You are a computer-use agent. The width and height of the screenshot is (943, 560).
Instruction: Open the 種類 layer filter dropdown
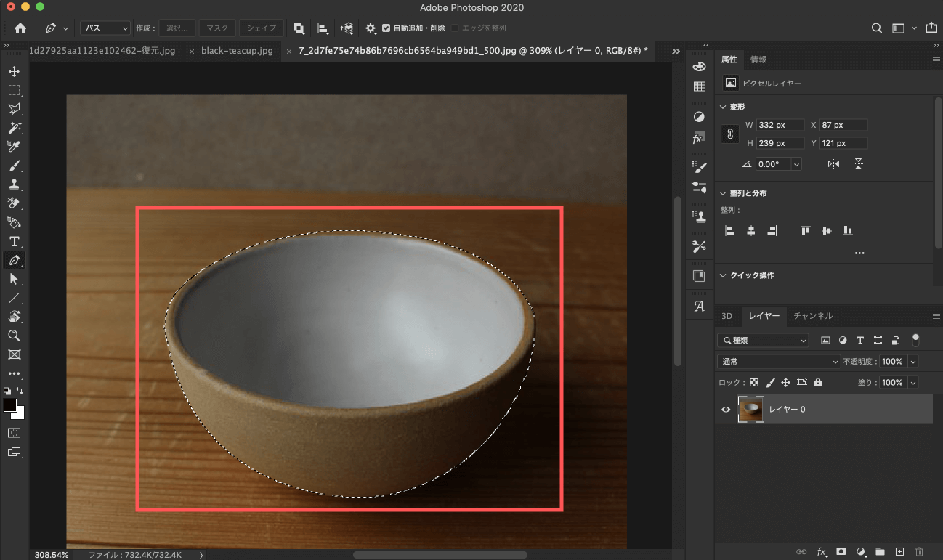point(763,340)
